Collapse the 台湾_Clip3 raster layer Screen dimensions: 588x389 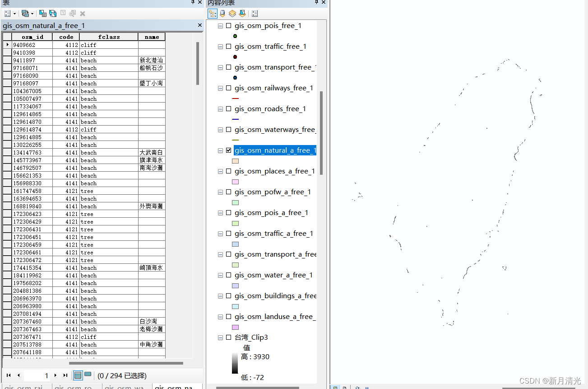tap(220, 337)
